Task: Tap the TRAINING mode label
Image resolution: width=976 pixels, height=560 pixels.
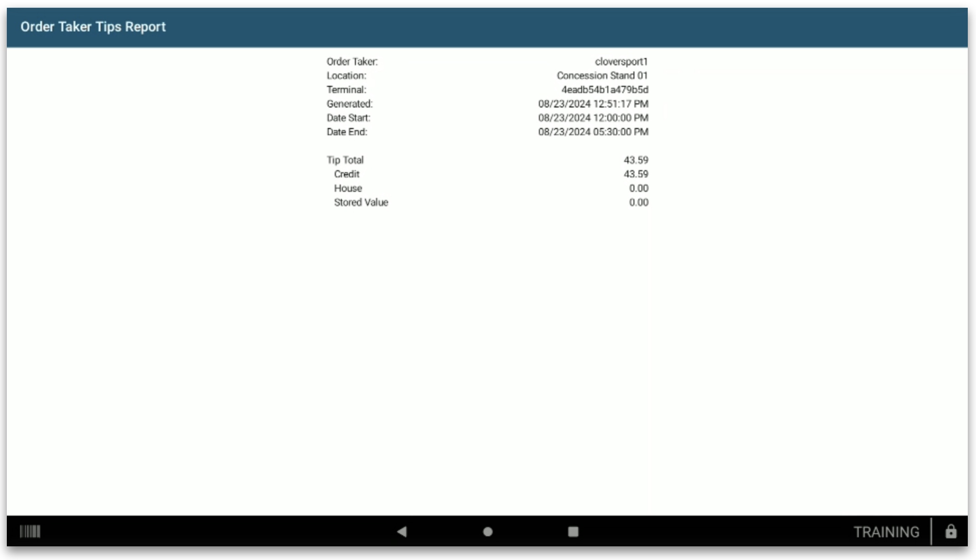Action: tap(886, 532)
